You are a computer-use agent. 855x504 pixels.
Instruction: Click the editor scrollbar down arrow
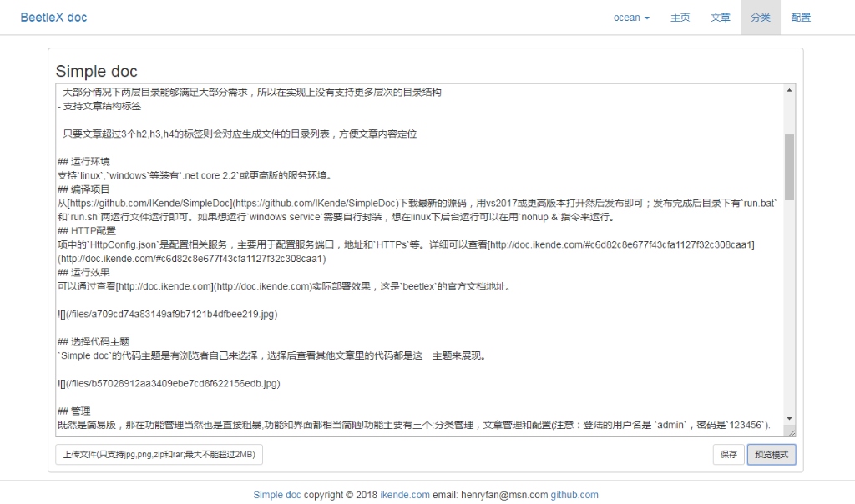point(789,418)
